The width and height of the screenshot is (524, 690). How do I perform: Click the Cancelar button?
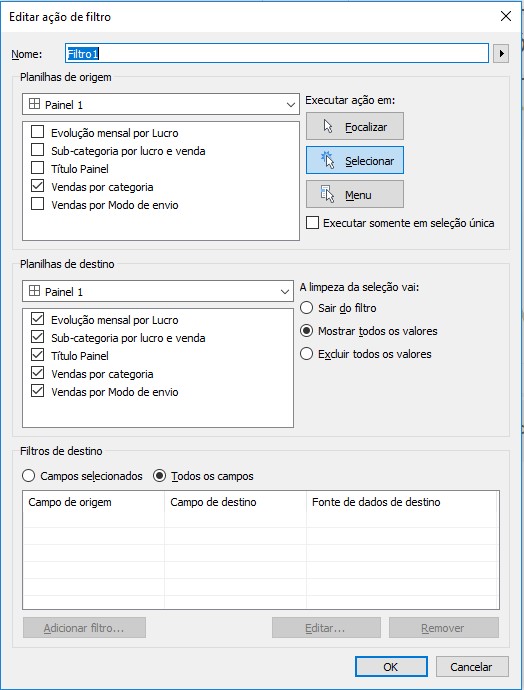point(472,667)
